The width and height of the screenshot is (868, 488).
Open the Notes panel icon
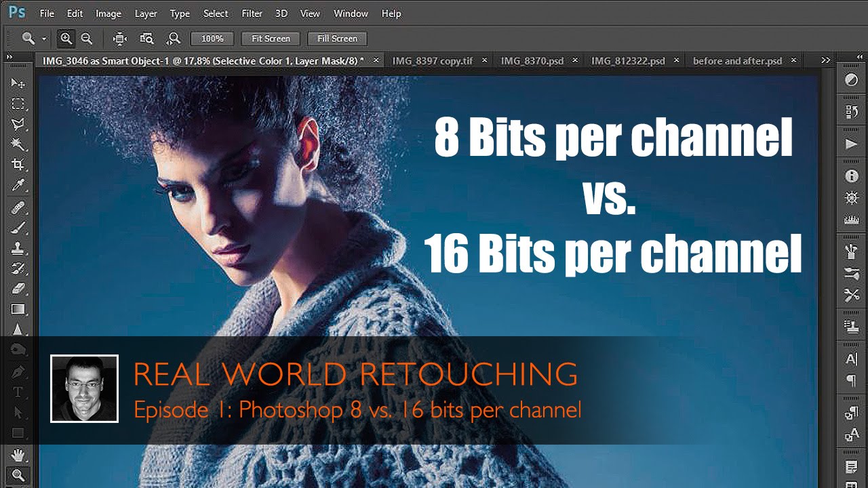[851, 467]
